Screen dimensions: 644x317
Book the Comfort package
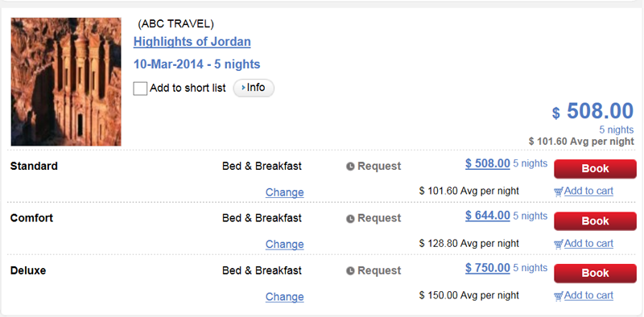tap(595, 221)
